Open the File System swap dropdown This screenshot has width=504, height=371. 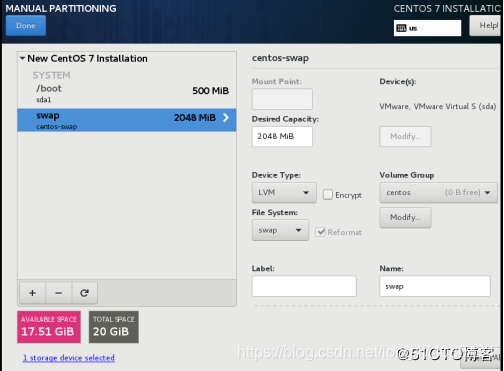point(280,230)
